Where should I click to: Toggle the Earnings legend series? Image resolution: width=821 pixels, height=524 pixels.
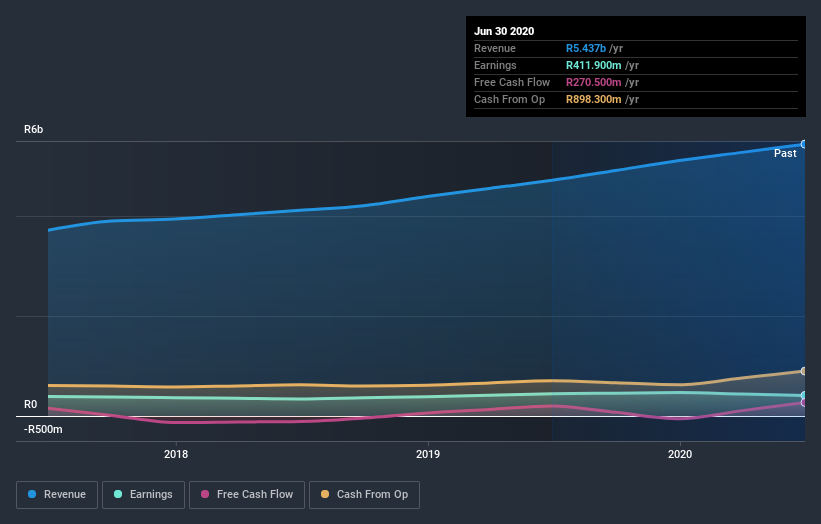tap(143, 495)
